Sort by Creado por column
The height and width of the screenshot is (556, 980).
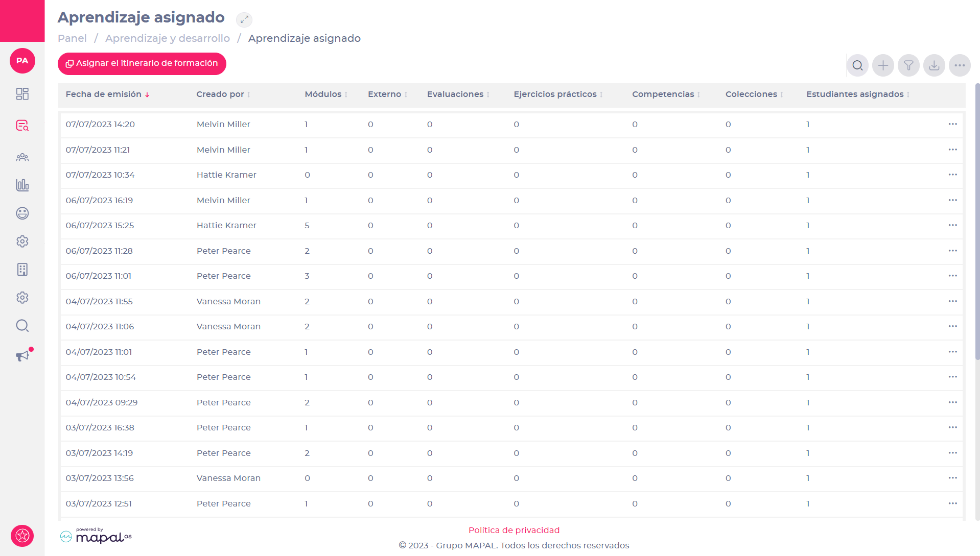pyautogui.click(x=223, y=94)
